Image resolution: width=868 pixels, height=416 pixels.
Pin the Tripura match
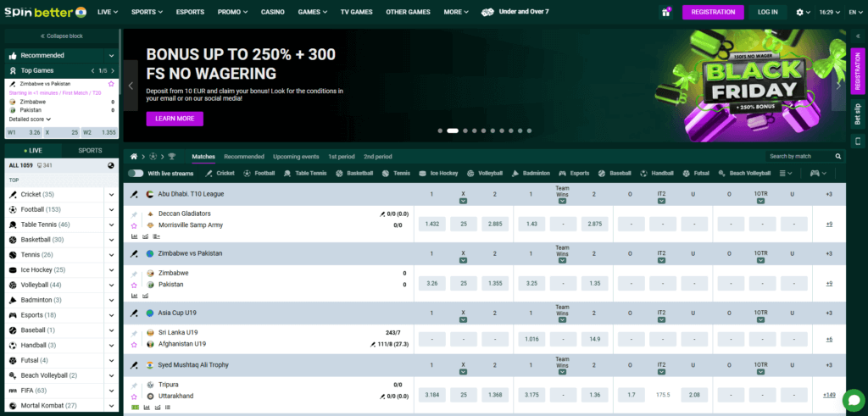click(x=134, y=385)
